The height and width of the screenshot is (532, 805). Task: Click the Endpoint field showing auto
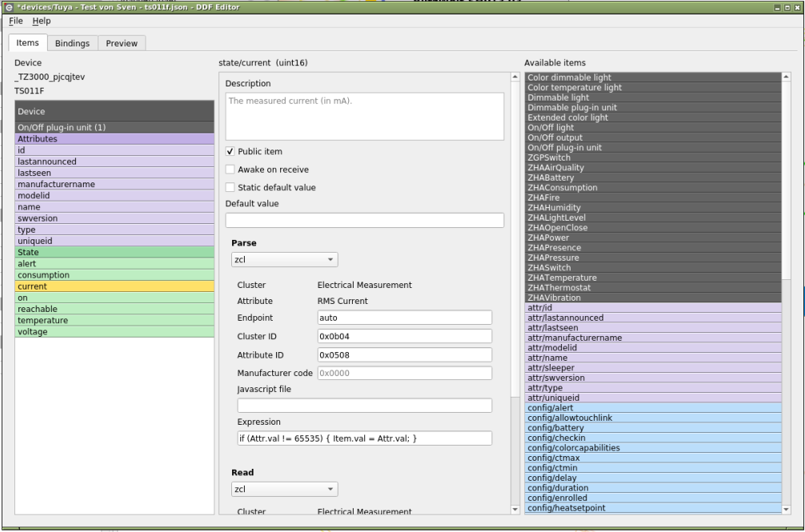tap(405, 318)
